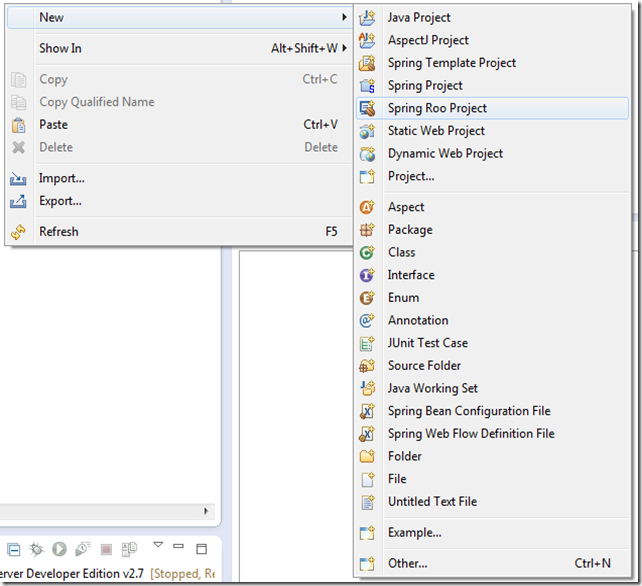
Task: Click the Java Project icon
Action: click(x=367, y=18)
